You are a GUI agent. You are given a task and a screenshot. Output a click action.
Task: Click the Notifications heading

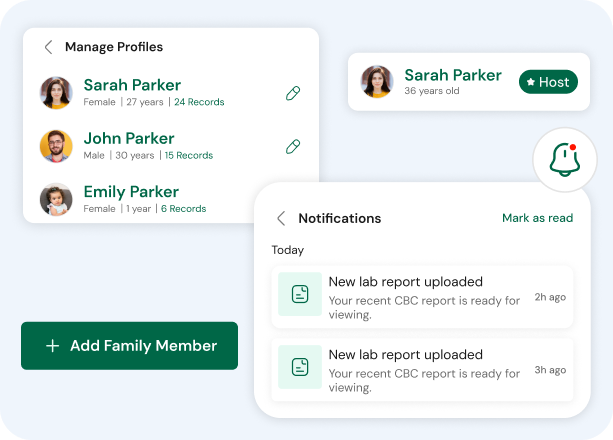pos(340,218)
